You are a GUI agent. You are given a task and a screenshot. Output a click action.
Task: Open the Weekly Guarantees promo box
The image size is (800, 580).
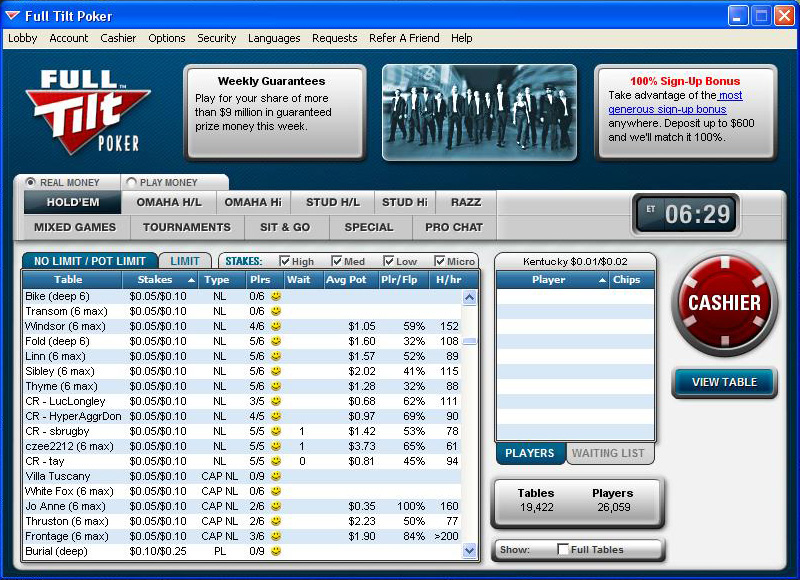click(x=275, y=112)
